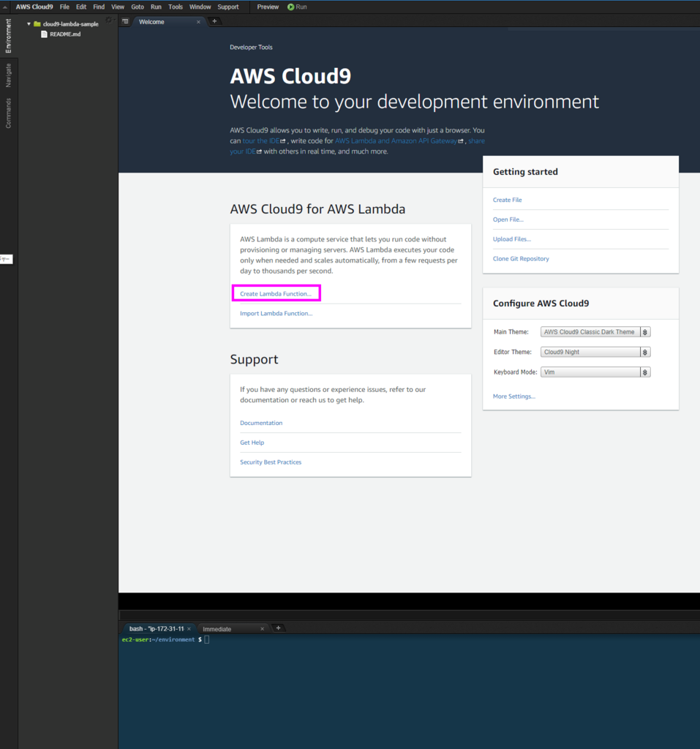The width and height of the screenshot is (700, 749).
Task: Open a new editor tab with the plus icon
Action: [x=214, y=21]
